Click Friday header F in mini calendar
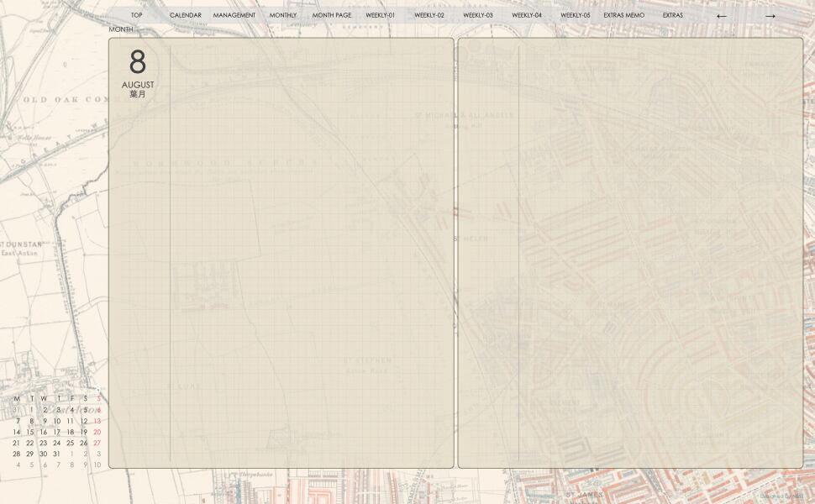Screen dimensions: 815x504 pos(71,398)
